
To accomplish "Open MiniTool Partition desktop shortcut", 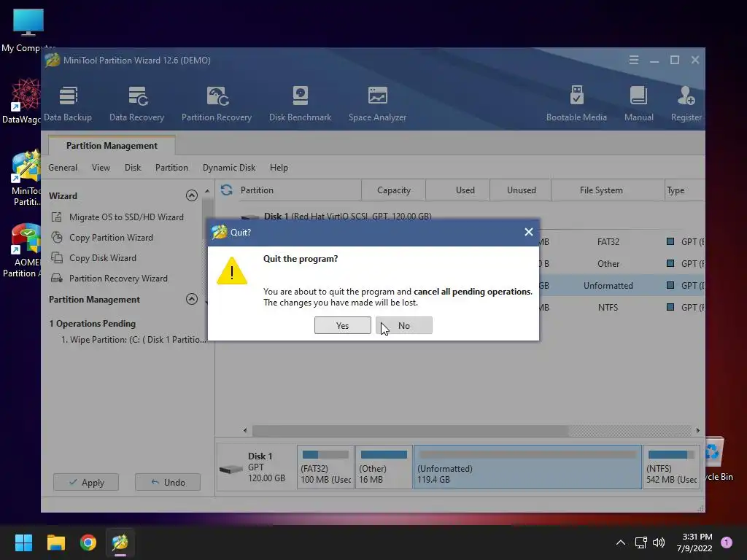I will [26, 179].
